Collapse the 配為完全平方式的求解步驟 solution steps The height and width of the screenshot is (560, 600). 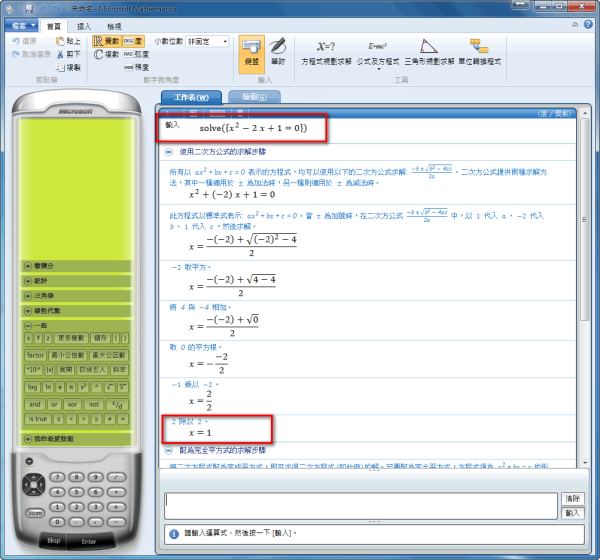pyautogui.click(x=169, y=451)
